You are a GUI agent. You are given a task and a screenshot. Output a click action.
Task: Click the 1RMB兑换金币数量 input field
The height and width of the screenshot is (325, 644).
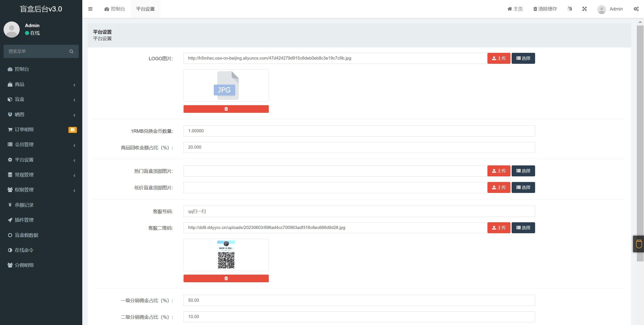pos(359,131)
